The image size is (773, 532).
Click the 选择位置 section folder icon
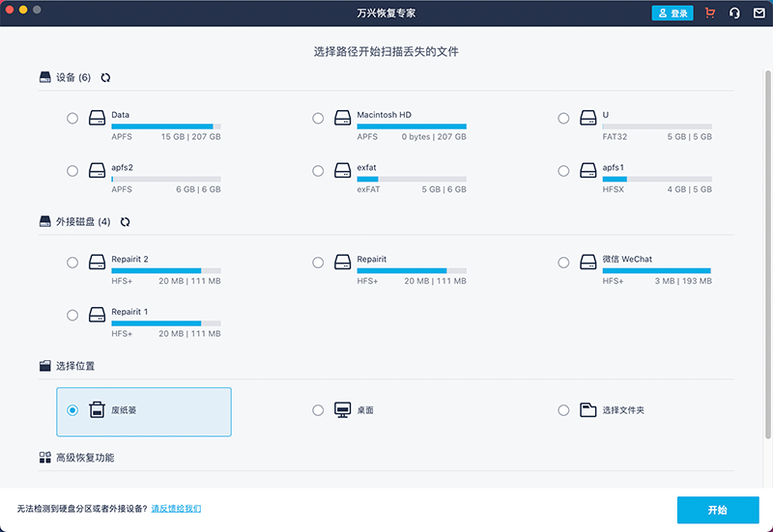click(44, 366)
